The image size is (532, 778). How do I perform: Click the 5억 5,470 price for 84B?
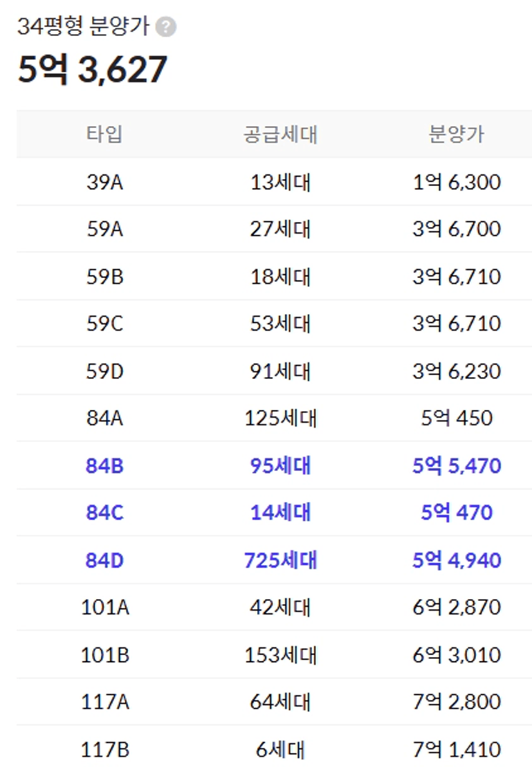point(457,465)
